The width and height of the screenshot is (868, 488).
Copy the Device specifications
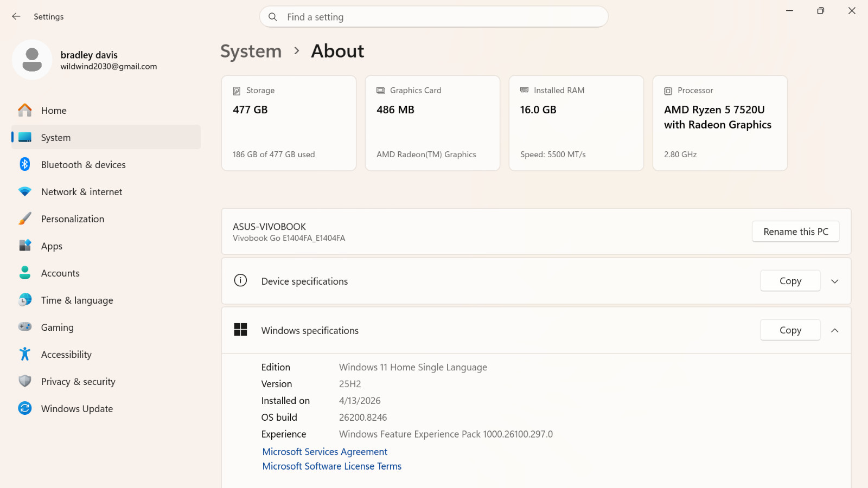tap(790, 281)
